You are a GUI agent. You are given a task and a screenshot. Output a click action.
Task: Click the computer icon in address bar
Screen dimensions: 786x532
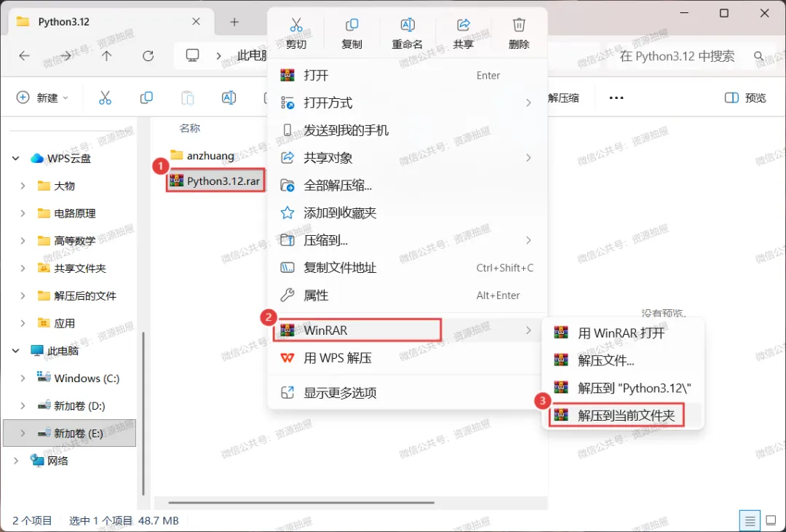click(x=192, y=55)
